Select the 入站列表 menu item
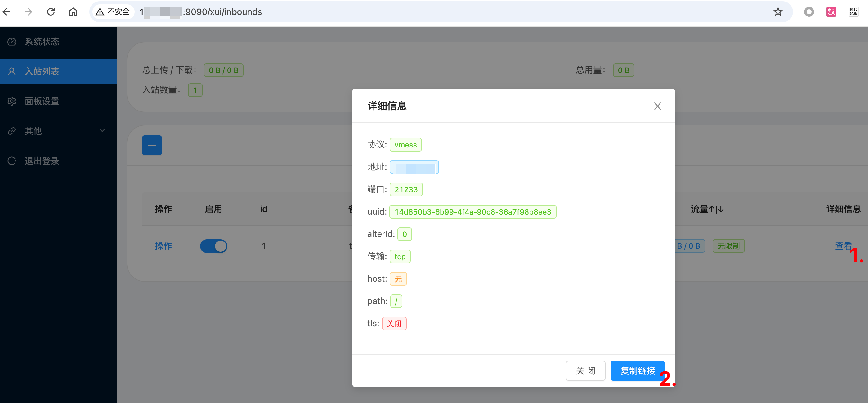 click(42, 71)
